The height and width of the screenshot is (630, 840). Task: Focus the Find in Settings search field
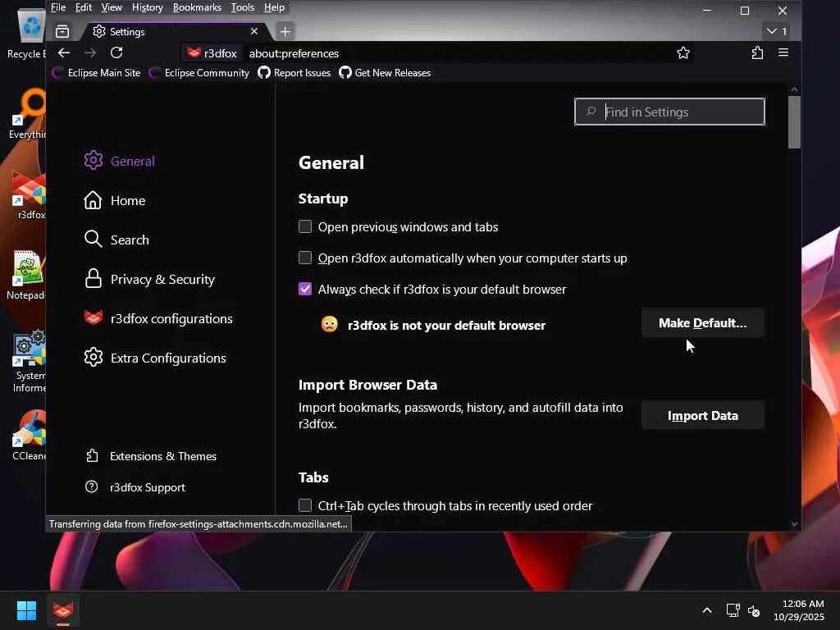[669, 112]
